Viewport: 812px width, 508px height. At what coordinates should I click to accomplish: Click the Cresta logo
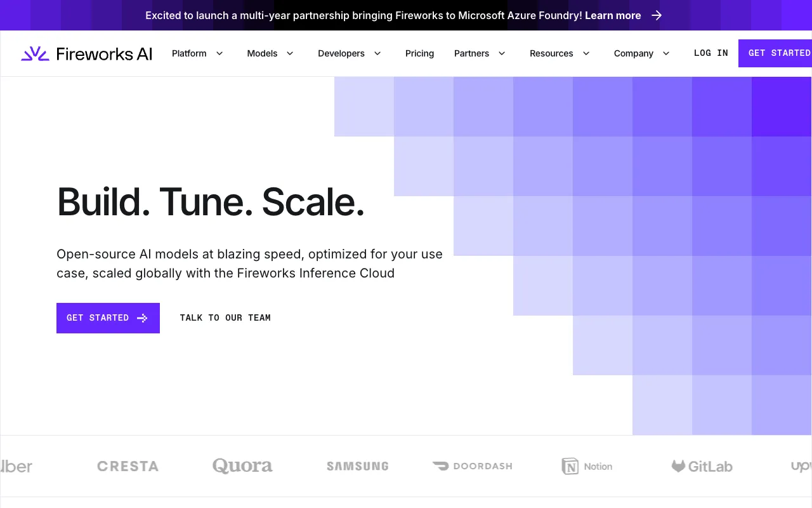(x=128, y=466)
